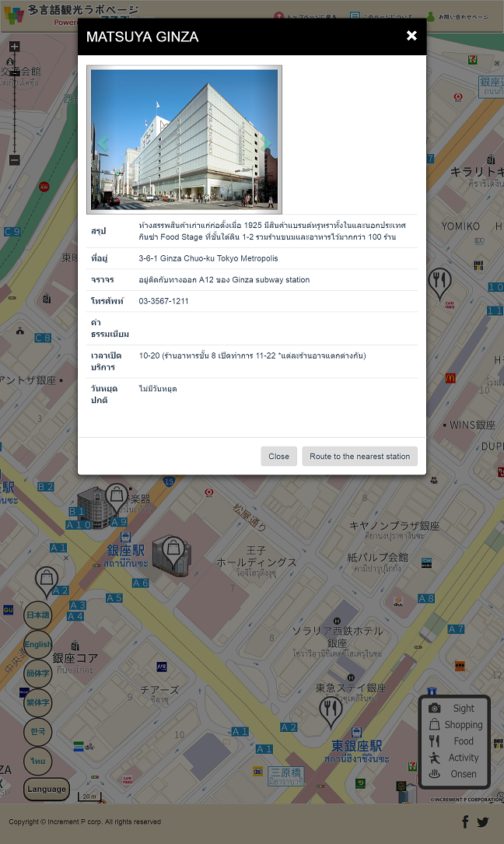Filter map by Activity category
Viewport: 504px width, 844px height.
click(454, 758)
